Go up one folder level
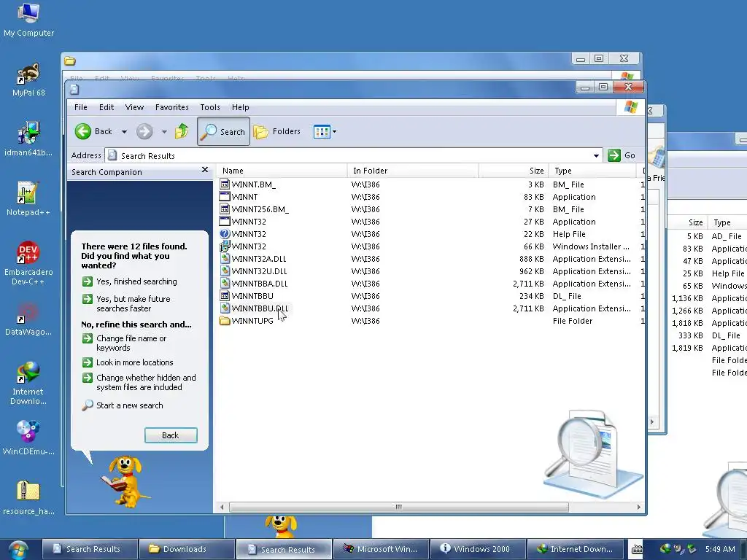This screenshot has height=560, width=747. 182,131
